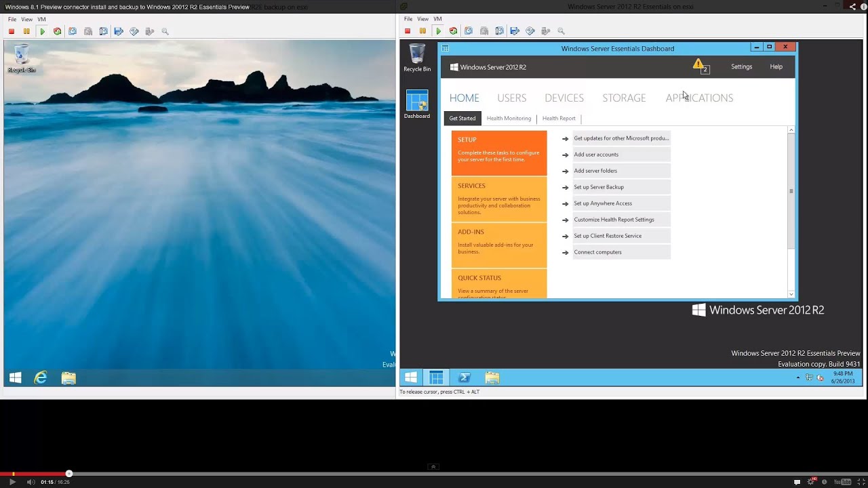Open File menu in left VM console
Viewport: 868px width, 488px height.
tap(12, 20)
